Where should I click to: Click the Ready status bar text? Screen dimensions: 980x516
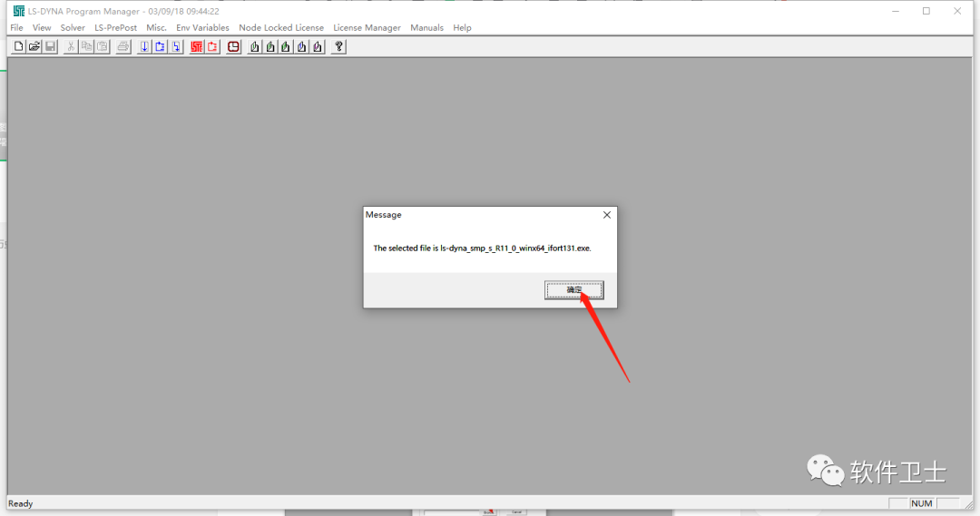click(21, 503)
